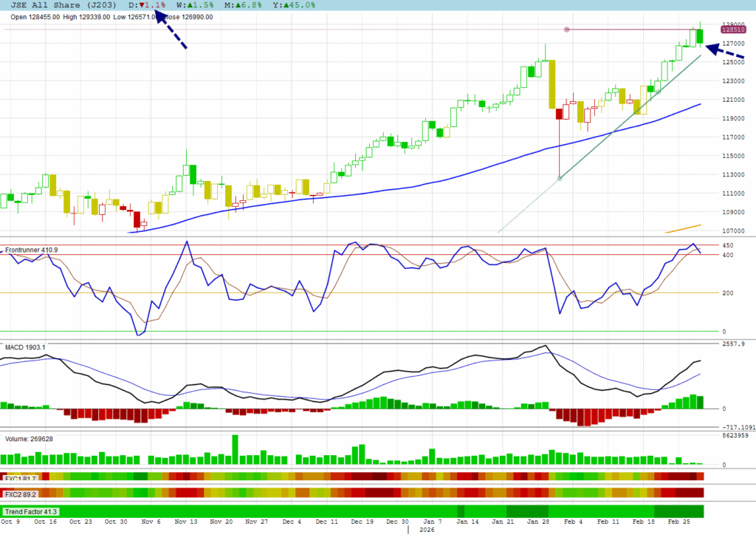Image resolution: width=756 pixels, height=543 pixels.
Task: Click the FXC2 89.2 heatmap label
Action: pos(21,494)
